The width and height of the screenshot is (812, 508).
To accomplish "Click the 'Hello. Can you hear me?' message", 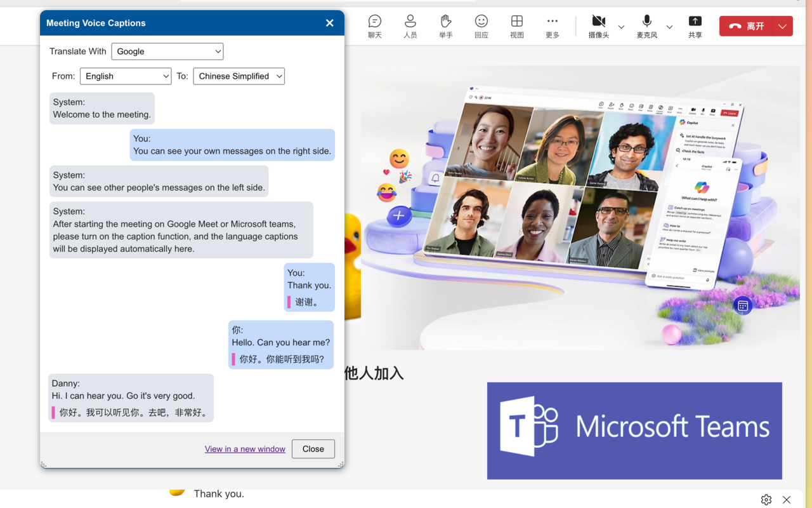I will (x=281, y=345).
